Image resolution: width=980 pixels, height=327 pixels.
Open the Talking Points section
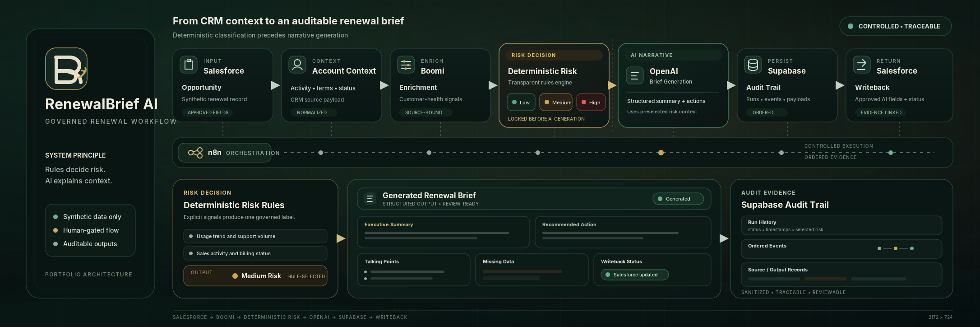[x=414, y=270]
